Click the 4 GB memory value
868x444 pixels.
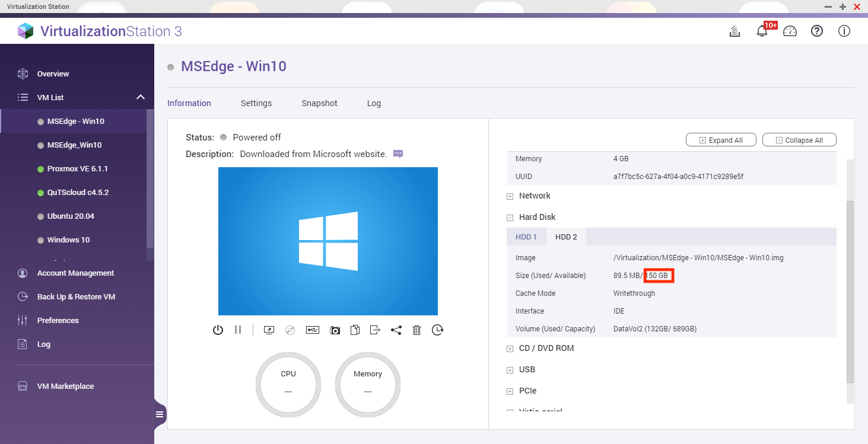coord(621,159)
